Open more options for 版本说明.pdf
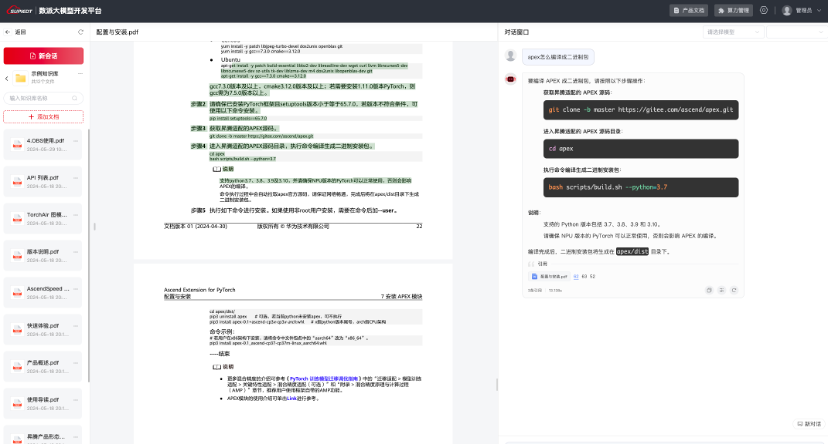Viewport: 828px width, 444px height. (x=76, y=252)
